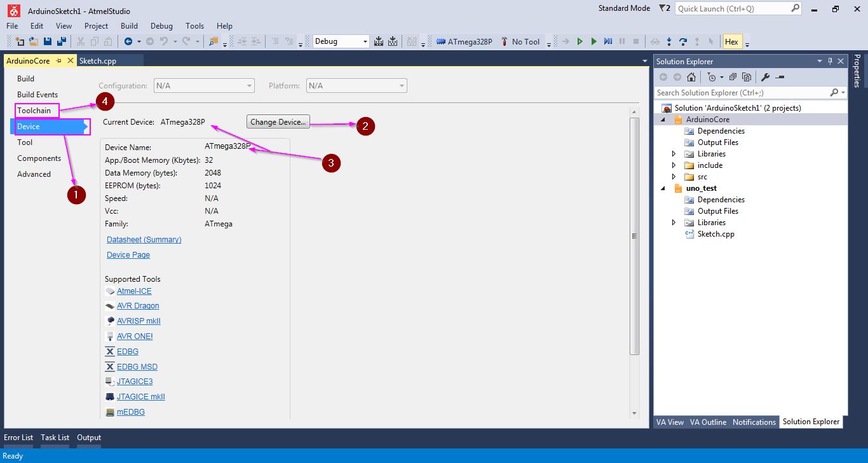Expand the src folder node
The image size is (868, 463).
pos(674,177)
